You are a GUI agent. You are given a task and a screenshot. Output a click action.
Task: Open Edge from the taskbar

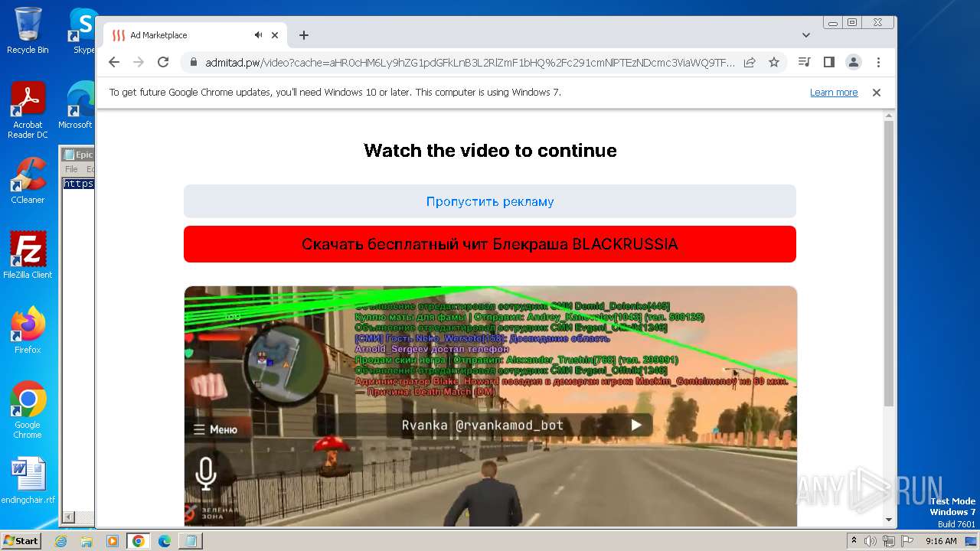tap(165, 541)
